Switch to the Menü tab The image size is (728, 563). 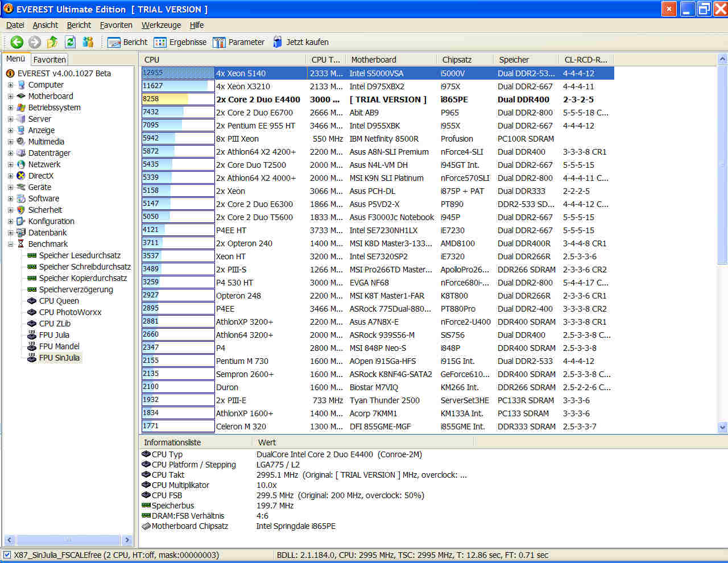[15, 59]
